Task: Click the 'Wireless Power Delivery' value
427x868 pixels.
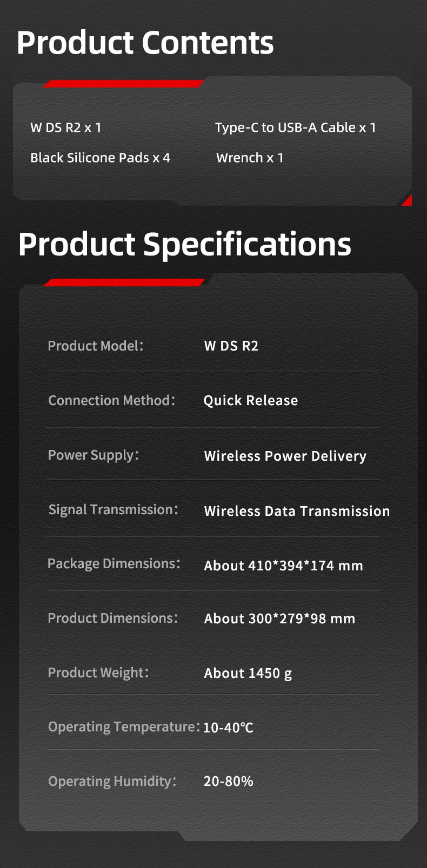Action: pos(285,456)
